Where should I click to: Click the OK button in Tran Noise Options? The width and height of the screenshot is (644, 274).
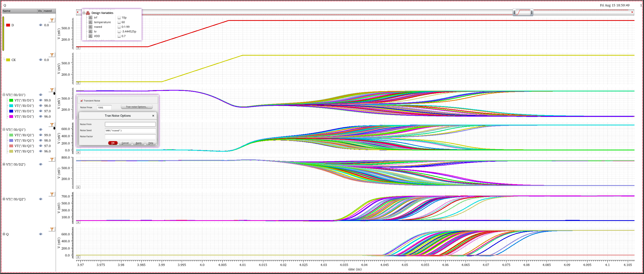click(113, 143)
